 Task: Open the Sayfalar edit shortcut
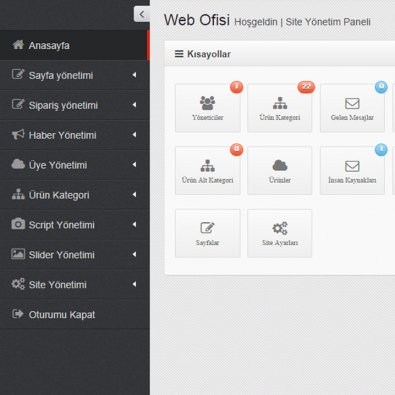pyautogui.click(x=208, y=233)
